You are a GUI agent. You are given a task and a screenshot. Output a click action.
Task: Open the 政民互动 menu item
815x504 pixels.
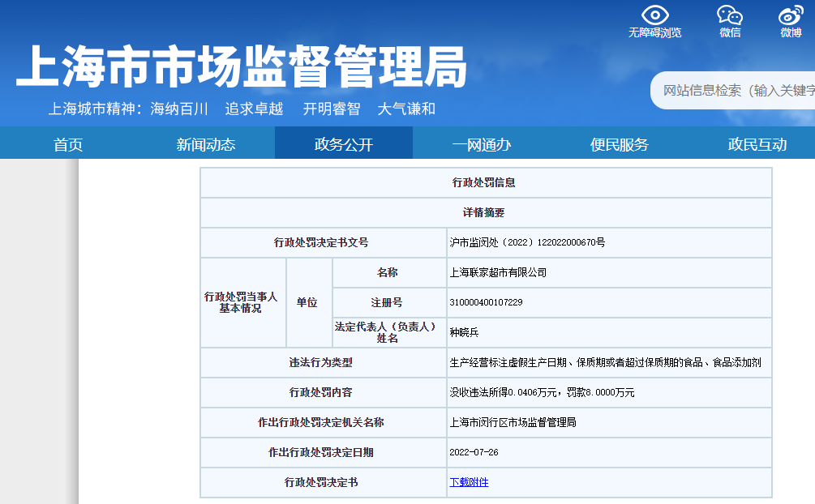757,144
